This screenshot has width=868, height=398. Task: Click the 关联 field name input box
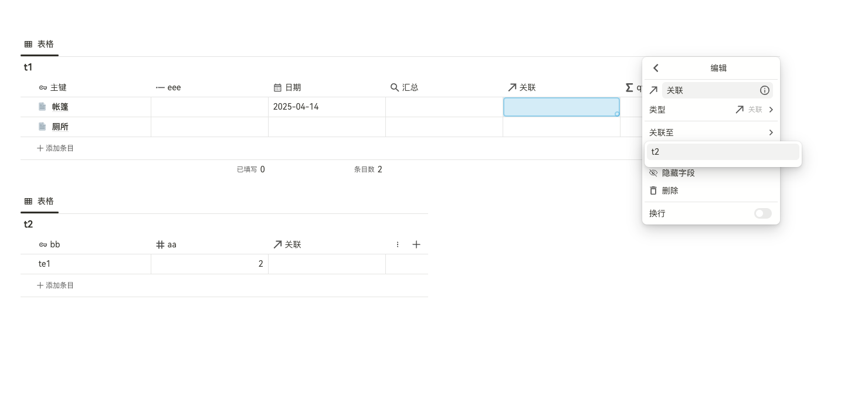(x=710, y=90)
